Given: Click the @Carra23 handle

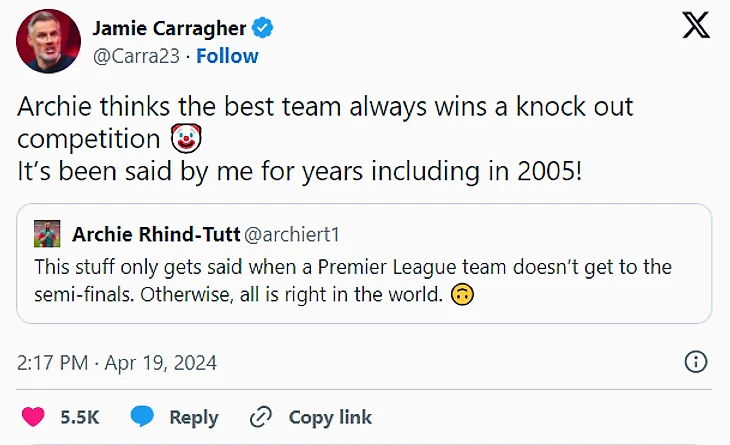Looking at the screenshot, I should point(136,56).
